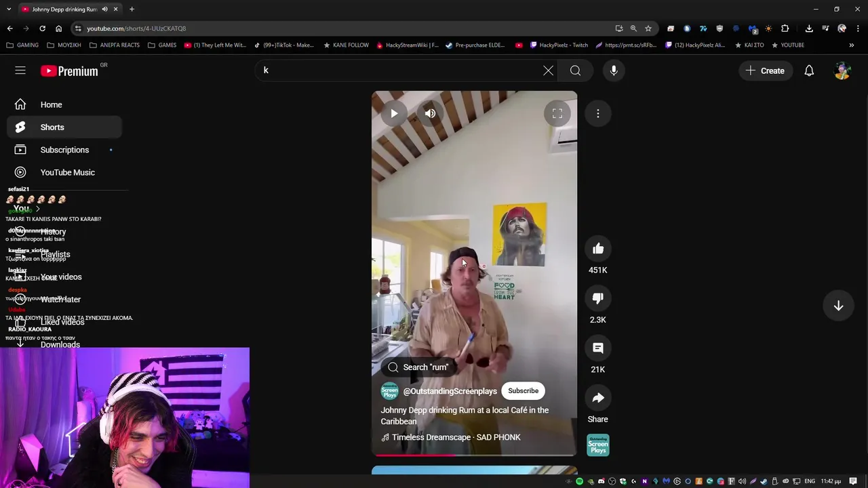Viewport: 868px width, 488px height.
Task: Open Subscriptions in sidebar
Action: point(64,150)
